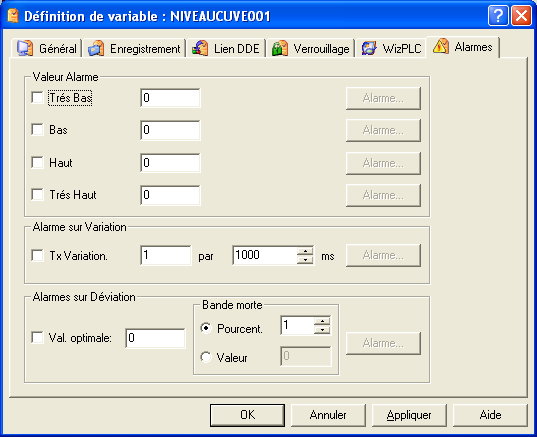The image size is (537, 437).
Task: Switch to the Enregistrement tab
Action: click(x=134, y=48)
